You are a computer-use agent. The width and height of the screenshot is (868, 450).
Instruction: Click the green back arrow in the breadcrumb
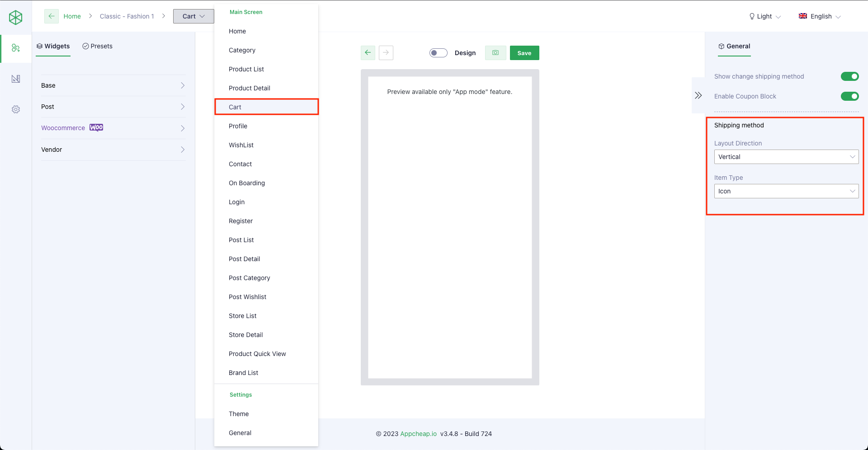tap(51, 16)
